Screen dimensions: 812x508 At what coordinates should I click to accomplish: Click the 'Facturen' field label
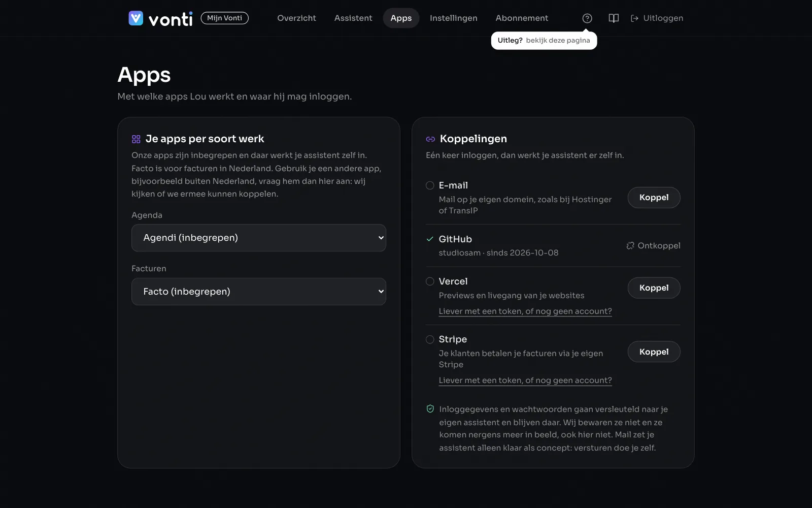coord(149,269)
